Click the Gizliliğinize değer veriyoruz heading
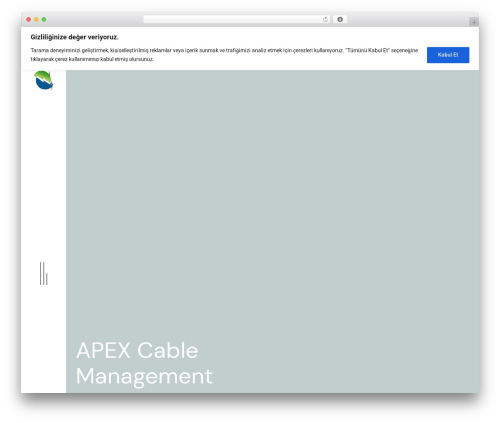Viewport: 500px width, 423px height. click(x=74, y=37)
